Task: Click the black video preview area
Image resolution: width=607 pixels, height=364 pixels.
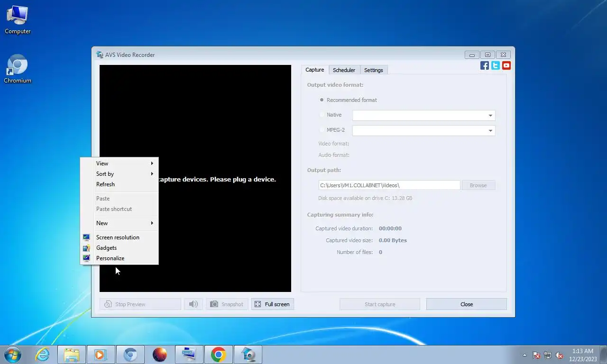Action: (195, 178)
